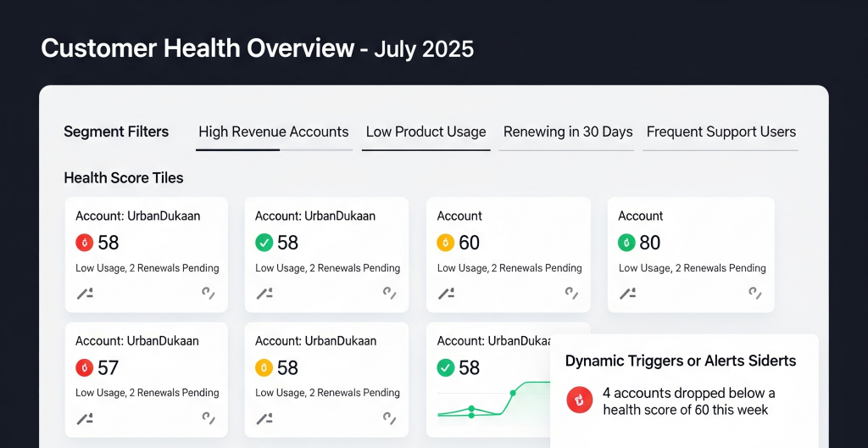Open the Renewing in 30 Days tab

(x=568, y=132)
